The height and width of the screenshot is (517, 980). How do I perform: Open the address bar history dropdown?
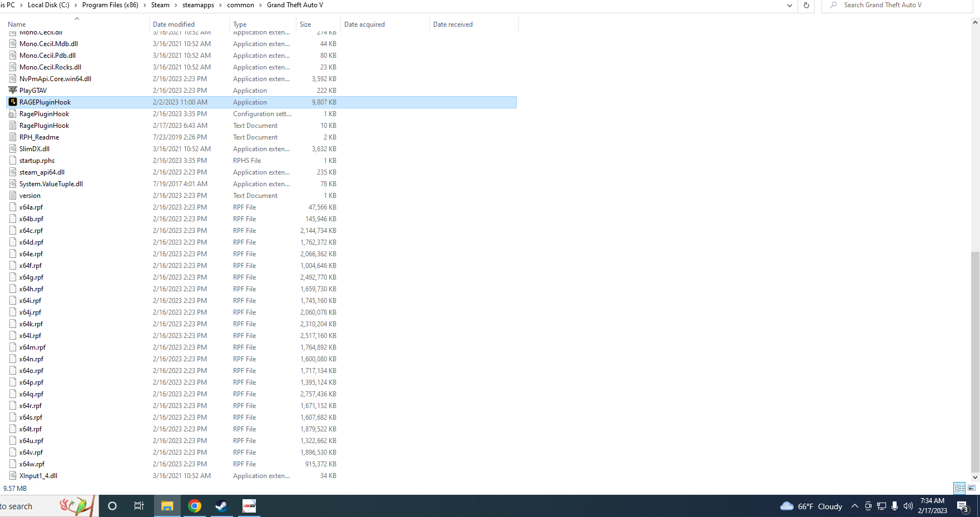pyautogui.click(x=790, y=6)
